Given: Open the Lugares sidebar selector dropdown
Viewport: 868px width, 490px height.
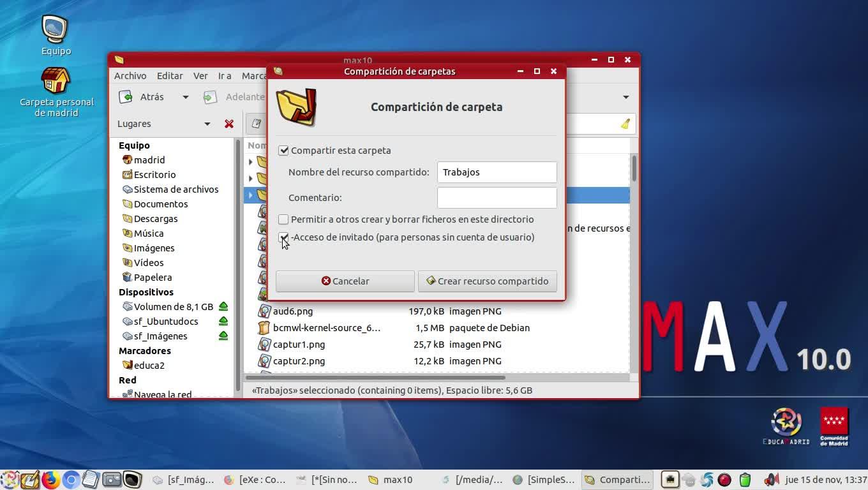Looking at the screenshot, I should [x=207, y=124].
